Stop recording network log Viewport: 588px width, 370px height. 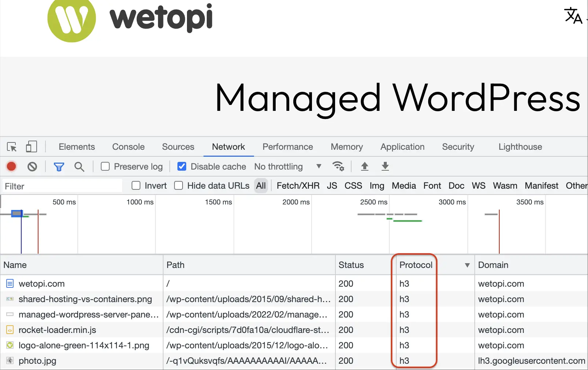pyautogui.click(x=11, y=167)
